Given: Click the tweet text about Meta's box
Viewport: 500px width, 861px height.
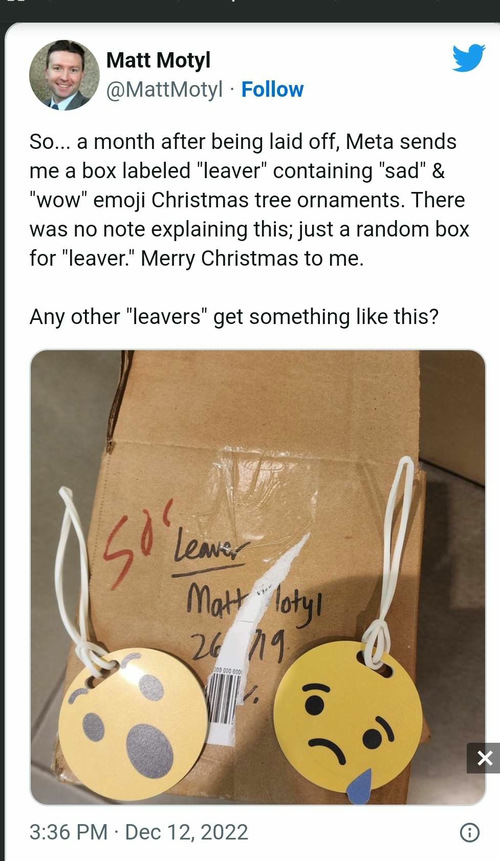Looking at the screenshot, I should (249, 200).
